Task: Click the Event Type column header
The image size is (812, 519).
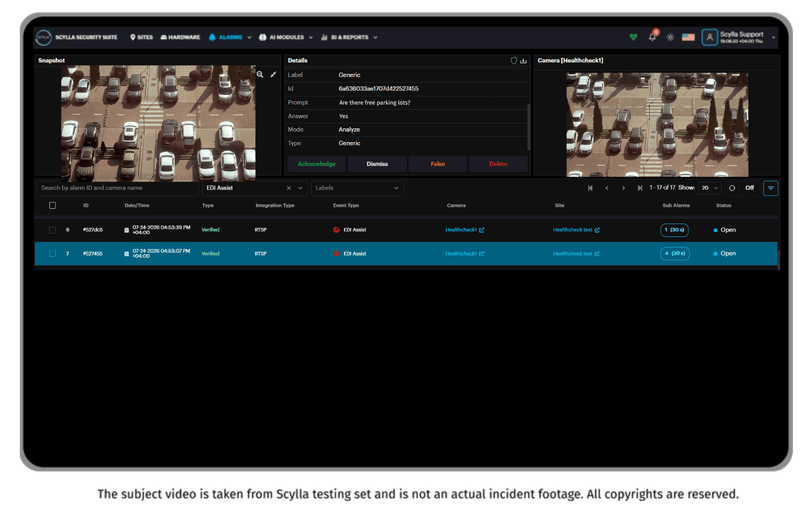Action: coord(346,206)
